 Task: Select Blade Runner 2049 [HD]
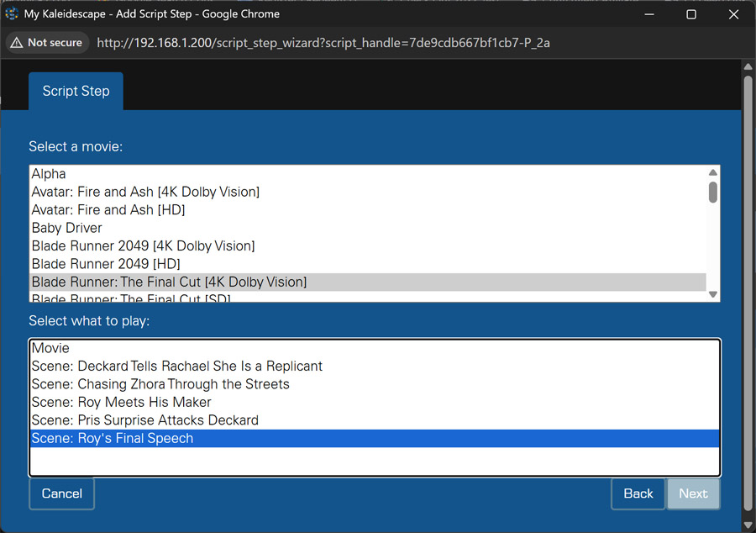tap(368, 264)
